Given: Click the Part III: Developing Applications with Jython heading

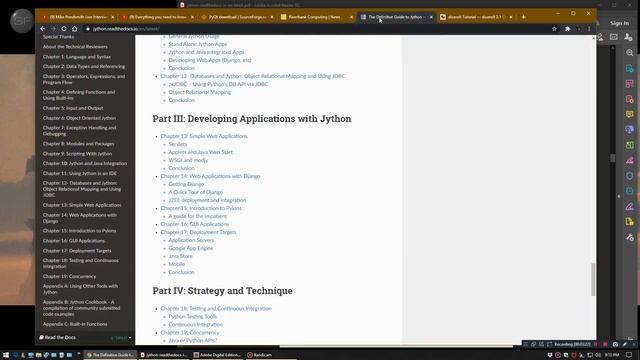Looking at the screenshot, I should point(252,119).
